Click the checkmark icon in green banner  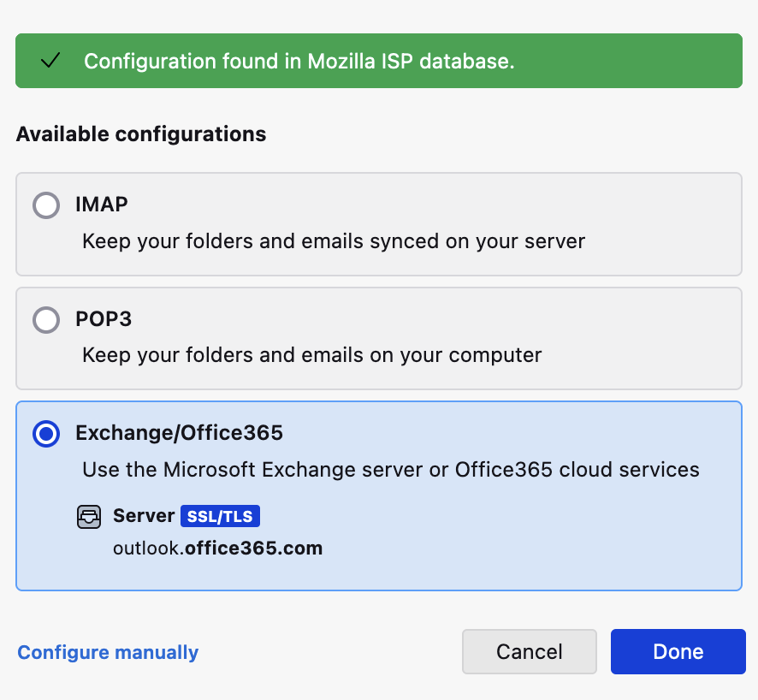point(50,61)
